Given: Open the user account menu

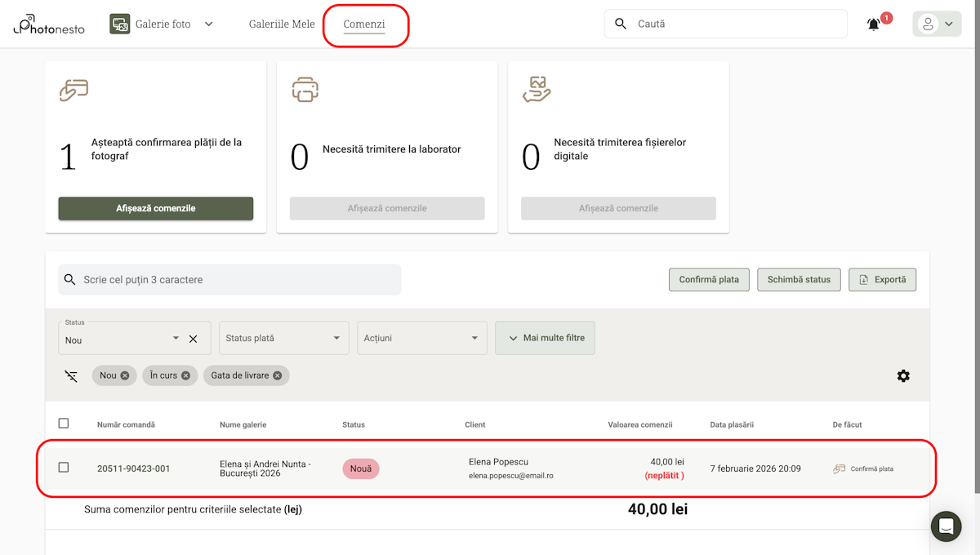Looking at the screenshot, I should pyautogui.click(x=936, y=24).
